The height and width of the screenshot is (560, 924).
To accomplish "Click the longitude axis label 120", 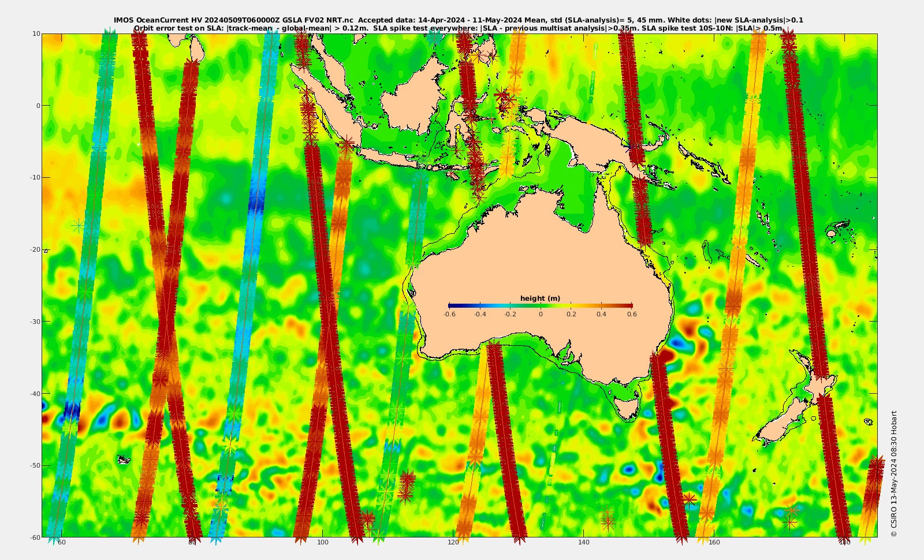I will coord(453,543).
